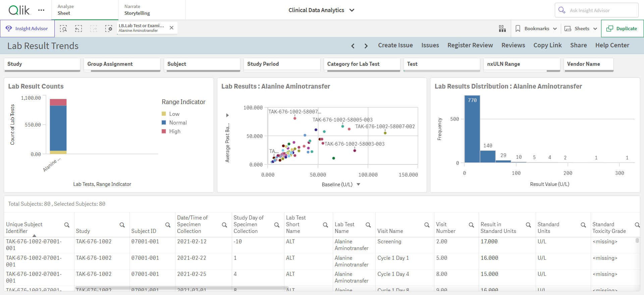This screenshot has width=644, height=295.
Task: Open the Baseline (U/L) axis dropdown arrow
Action: [x=358, y=184]
